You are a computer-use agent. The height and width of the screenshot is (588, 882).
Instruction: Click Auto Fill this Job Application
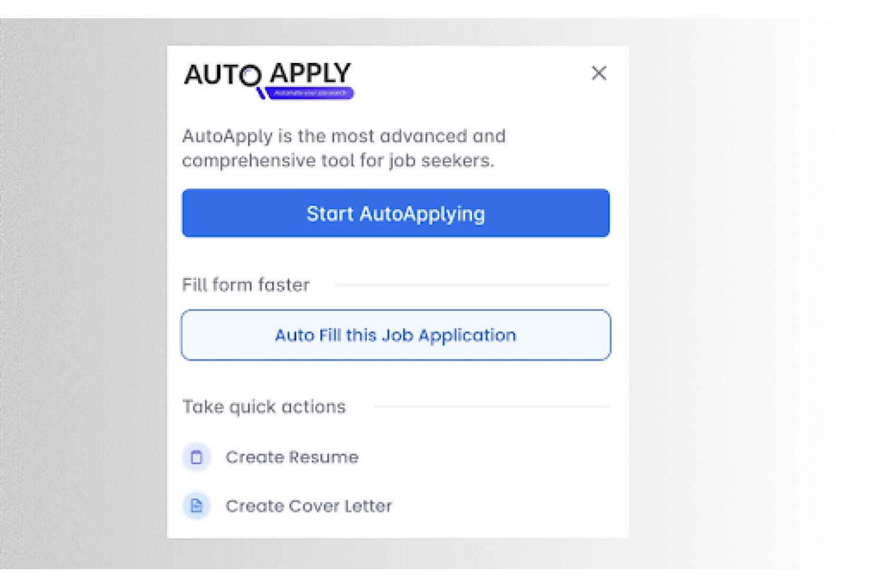[x=396, y=335]
